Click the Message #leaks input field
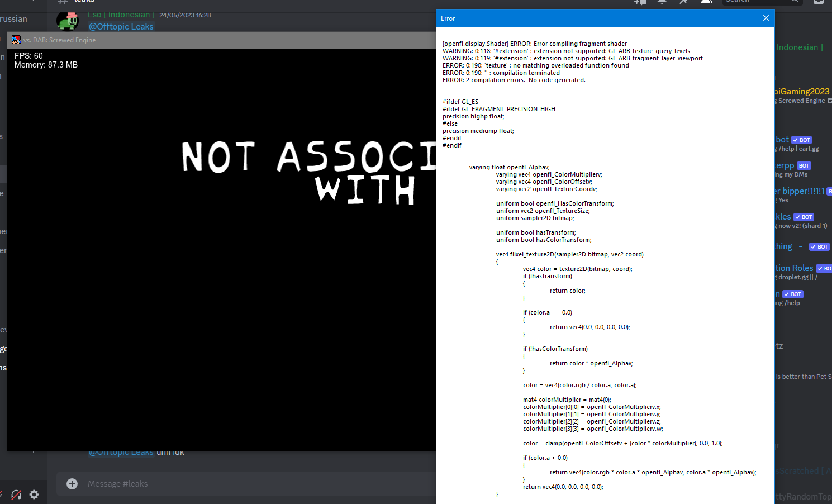The image size is (832, 504). (168, 483)
